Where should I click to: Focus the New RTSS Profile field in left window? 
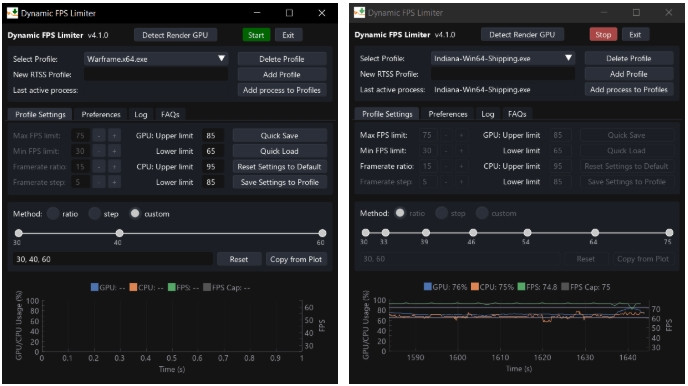[156, 75]
